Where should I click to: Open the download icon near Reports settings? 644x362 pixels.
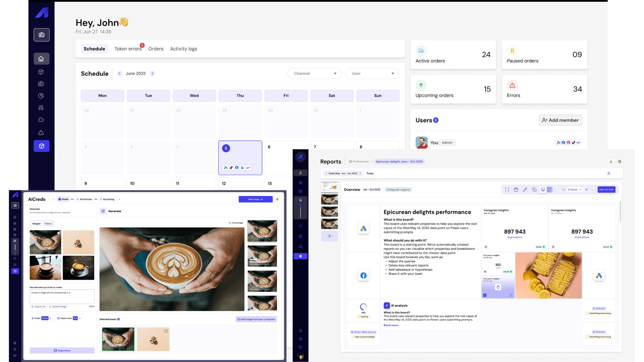click(611, 161)
